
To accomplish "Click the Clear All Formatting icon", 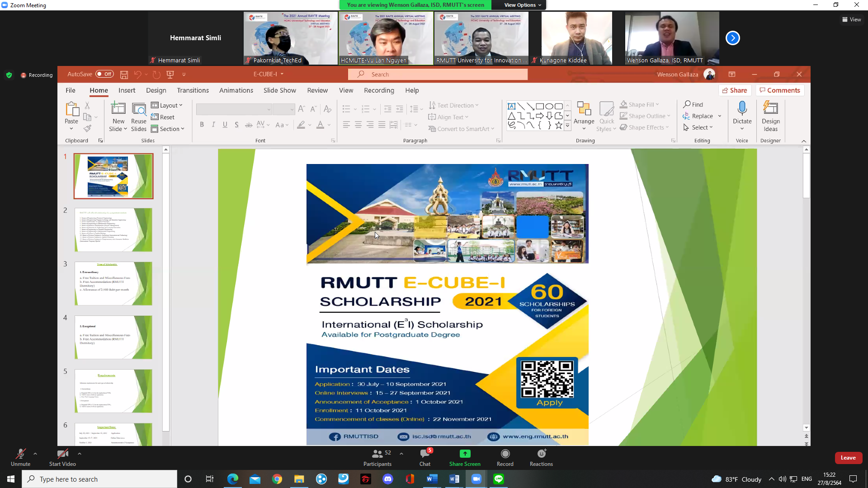I will pos(328,109).
